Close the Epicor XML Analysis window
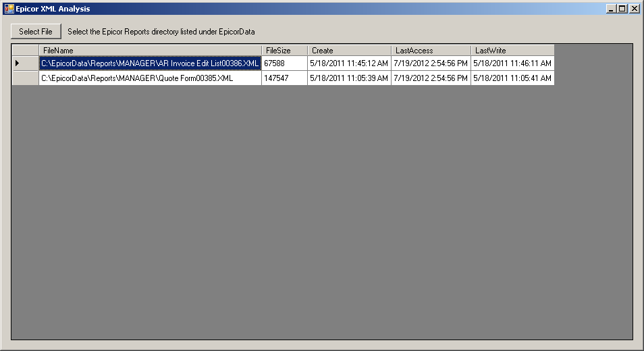This screenshot has width=644, height=351. (634, 9)
